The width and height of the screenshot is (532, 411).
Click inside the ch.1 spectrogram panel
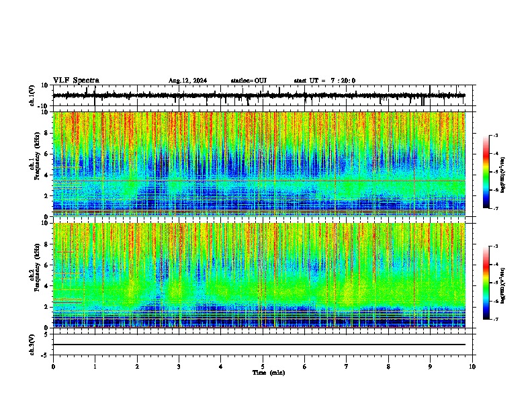pos(259,164)
